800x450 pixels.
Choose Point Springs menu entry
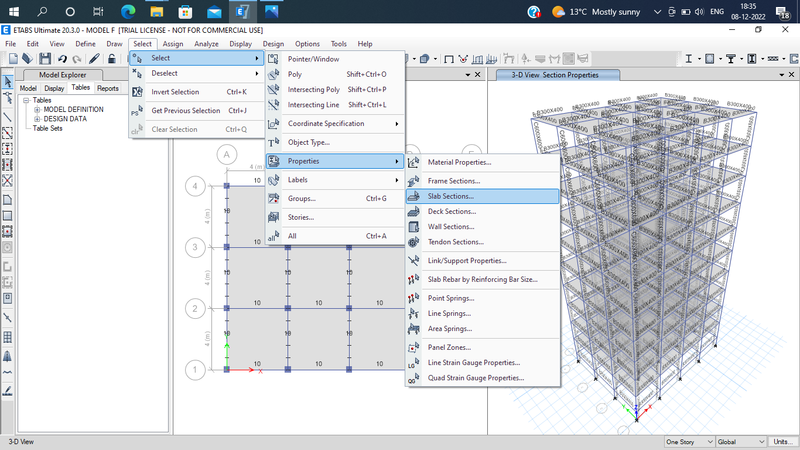click(483, 298)
